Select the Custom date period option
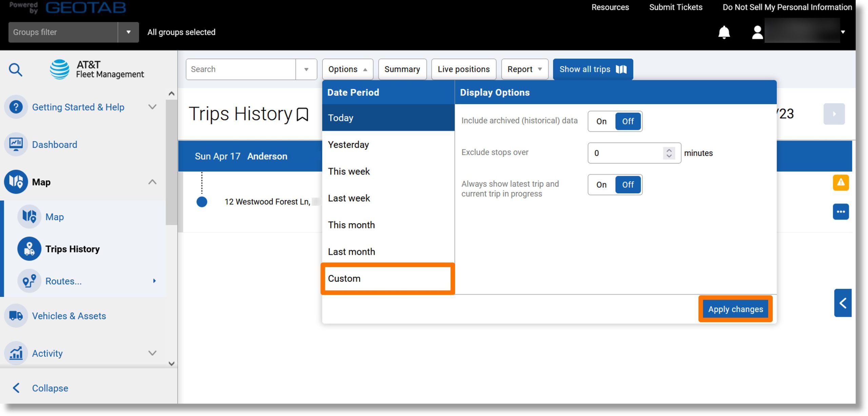This screenshot has width=868, height=416. tap(388, 278)
